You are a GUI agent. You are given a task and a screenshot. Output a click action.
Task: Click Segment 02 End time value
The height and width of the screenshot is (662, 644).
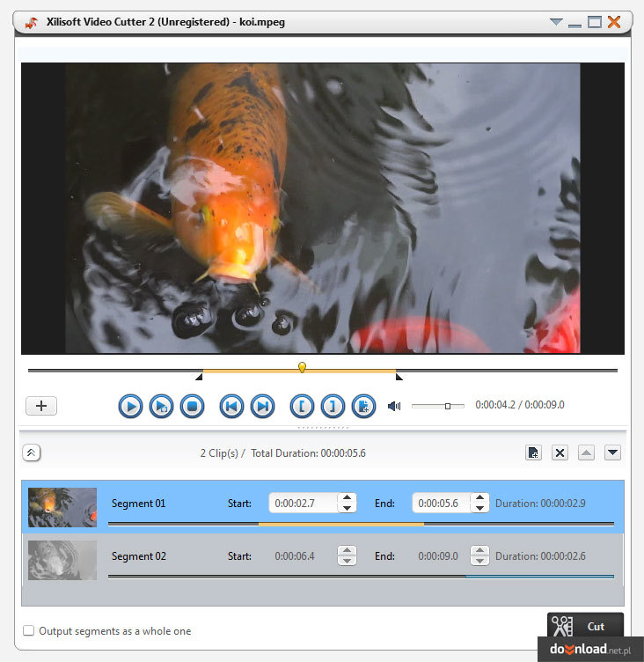click(x=438, y=556)
